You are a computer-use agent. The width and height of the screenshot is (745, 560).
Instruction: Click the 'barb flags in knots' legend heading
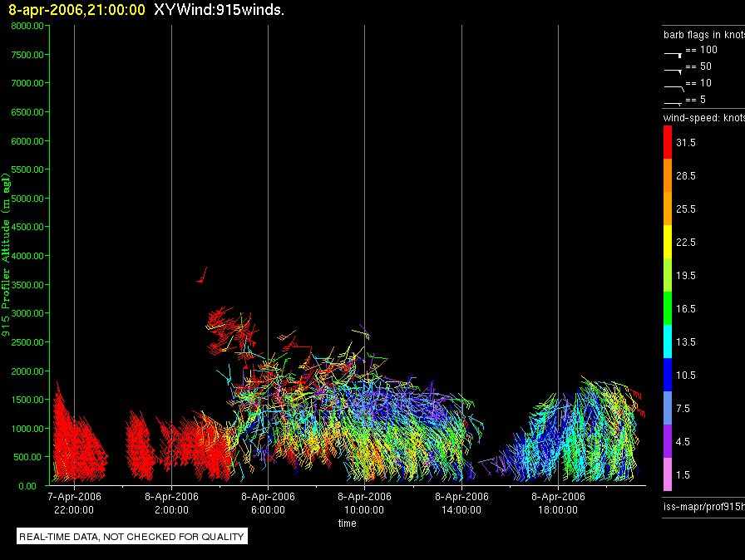point(704,35)
